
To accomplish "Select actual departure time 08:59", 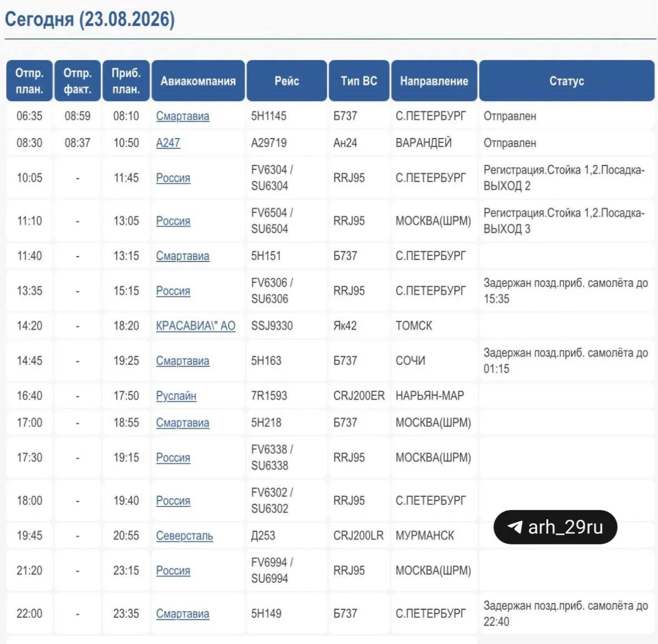I will tap(78, 116).
